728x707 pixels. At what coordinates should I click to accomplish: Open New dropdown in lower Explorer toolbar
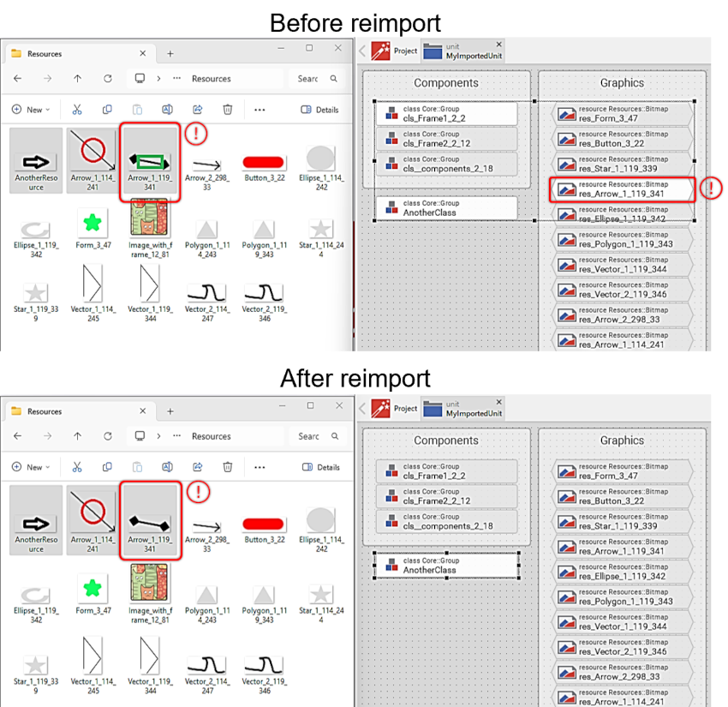click(x=31, y=467)
